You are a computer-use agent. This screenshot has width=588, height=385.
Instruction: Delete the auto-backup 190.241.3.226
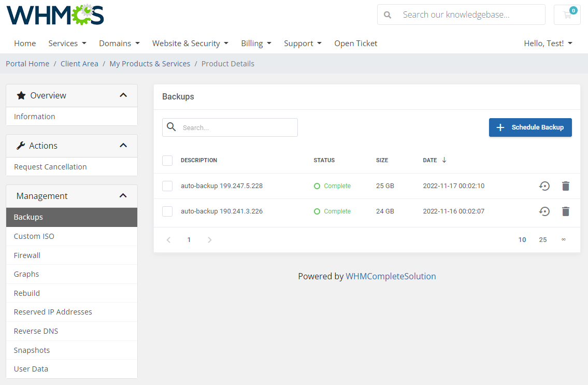click(565, 211)
